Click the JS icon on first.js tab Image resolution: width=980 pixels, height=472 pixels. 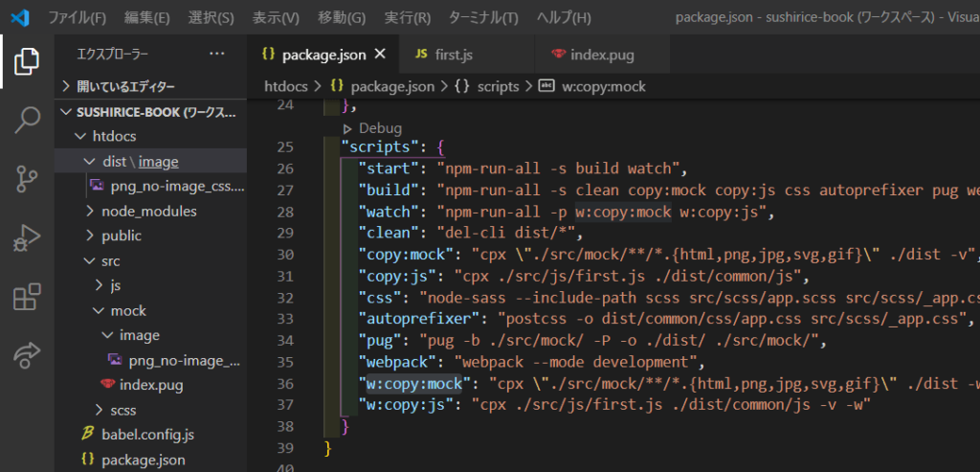421,55
